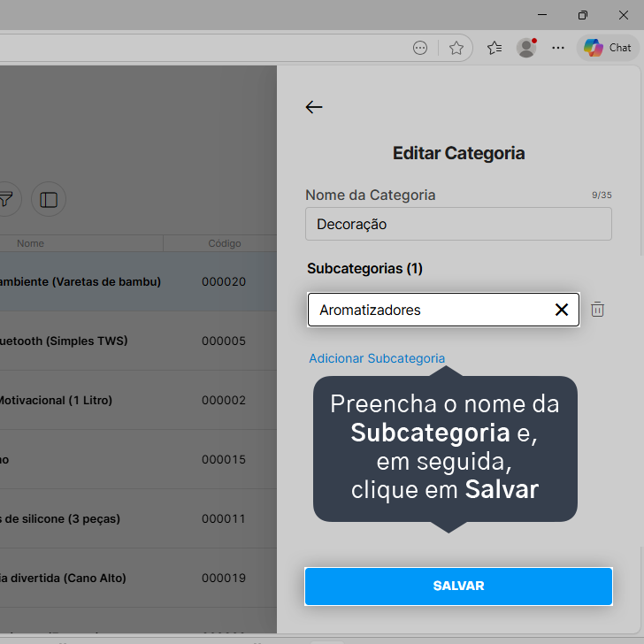Select product row with code 000005
644x644 pixels.
[138, 341]
